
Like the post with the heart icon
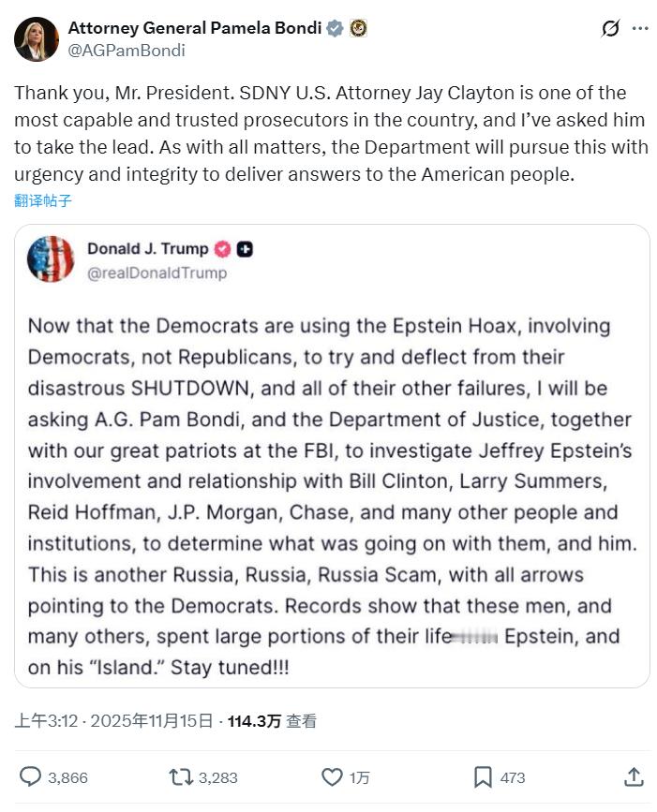pyautogui.click(x=332, y=776)
